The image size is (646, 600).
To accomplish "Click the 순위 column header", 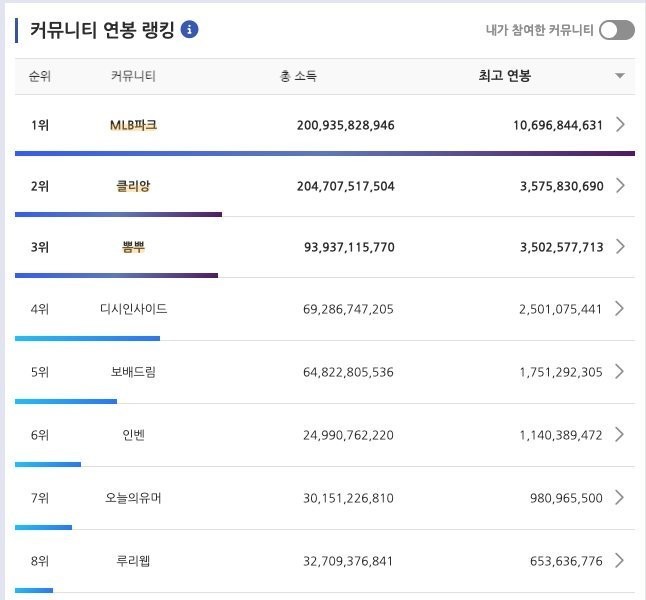I will [x=40, y=76].
